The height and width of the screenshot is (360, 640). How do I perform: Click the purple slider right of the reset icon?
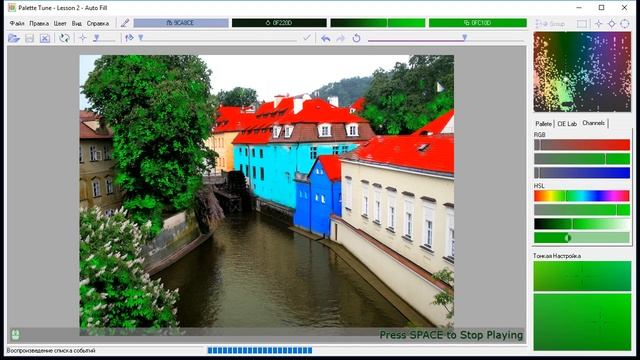(445, 39)
